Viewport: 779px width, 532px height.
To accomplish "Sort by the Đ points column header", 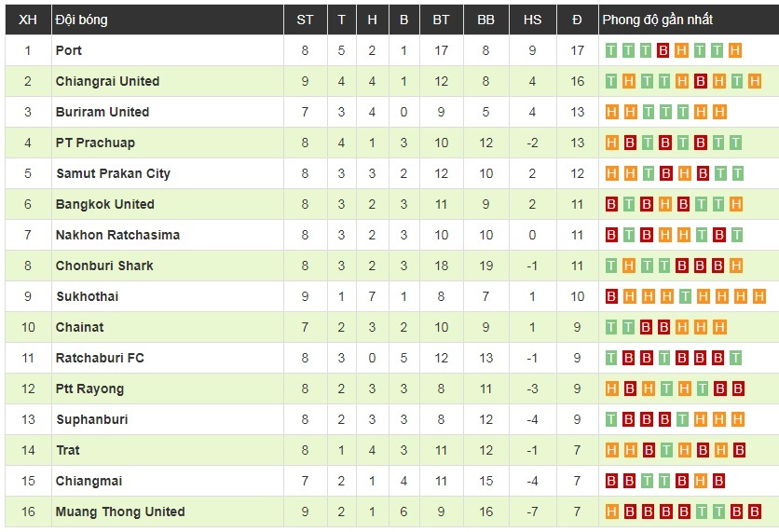I will (x=577, y=20).
